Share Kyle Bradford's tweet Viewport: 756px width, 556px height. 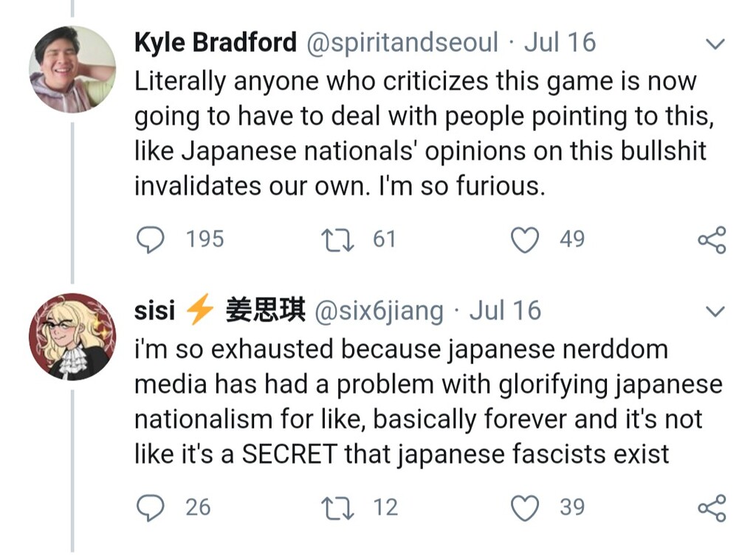point(712,240)
